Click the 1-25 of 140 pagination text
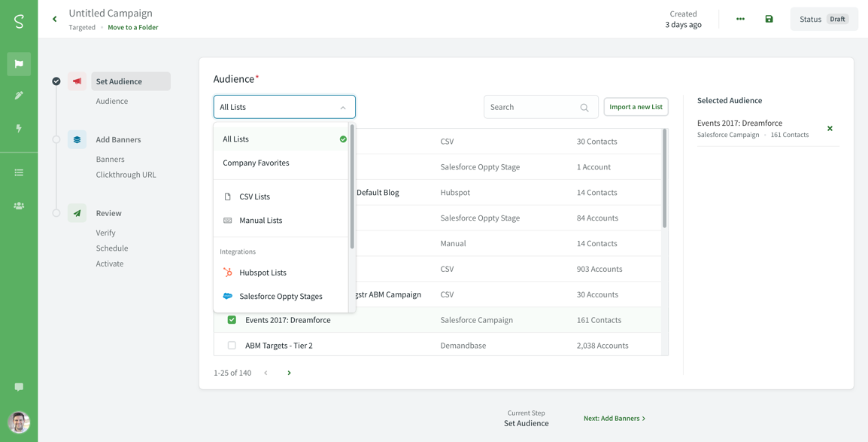The width and height of the screenshot is (868, 442). [x=232, y=373]
